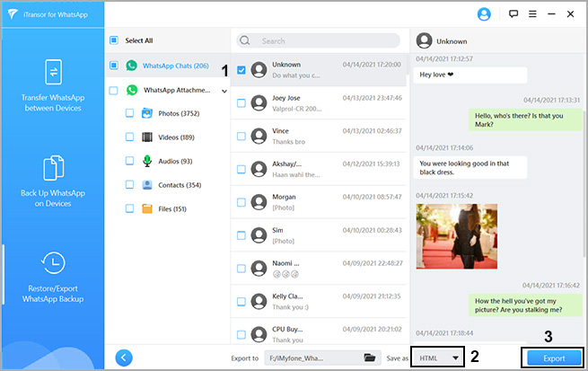
Task: Click the Restore/Export WhatsApp Backup icon
Action: coord(52,263)
